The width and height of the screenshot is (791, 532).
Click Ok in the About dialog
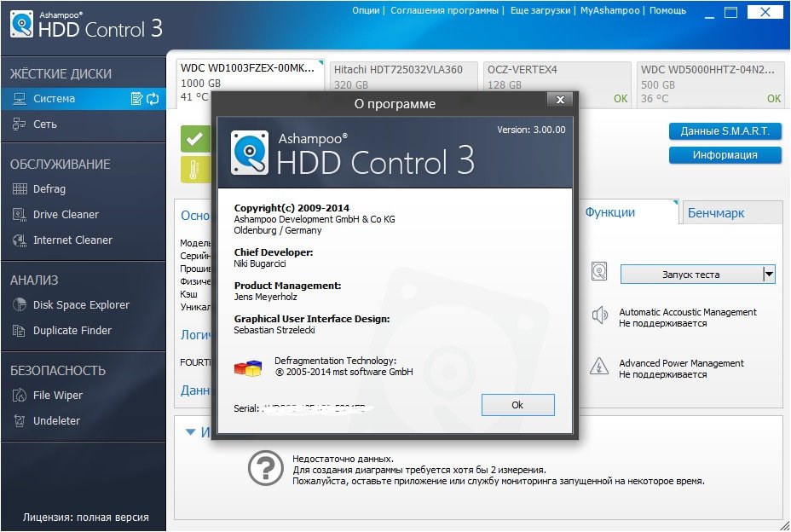(x=517, y=405)
